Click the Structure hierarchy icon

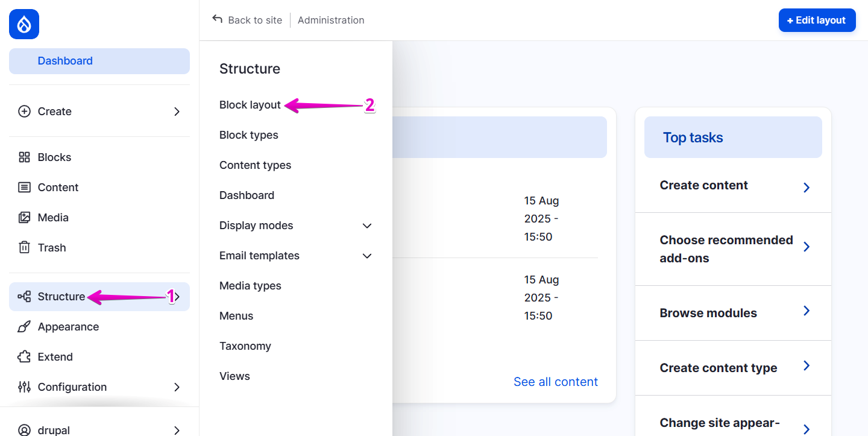click(x=24, y=296)
